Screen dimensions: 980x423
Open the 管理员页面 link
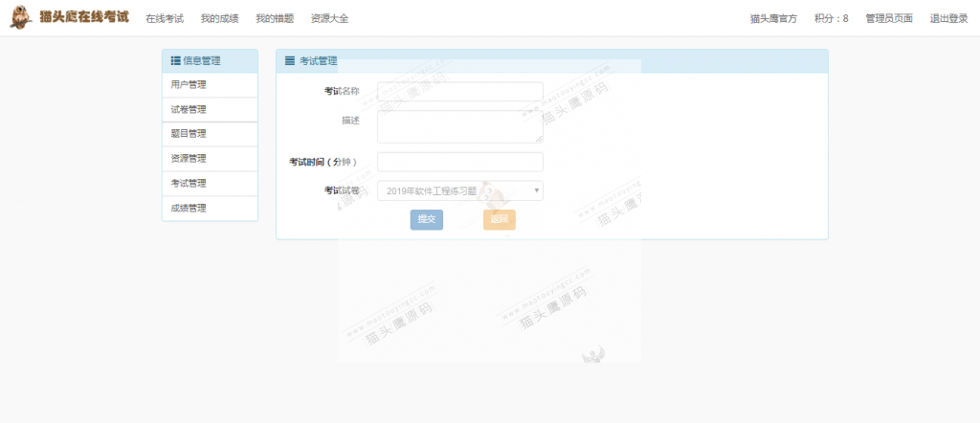click(x=888, y=18)
